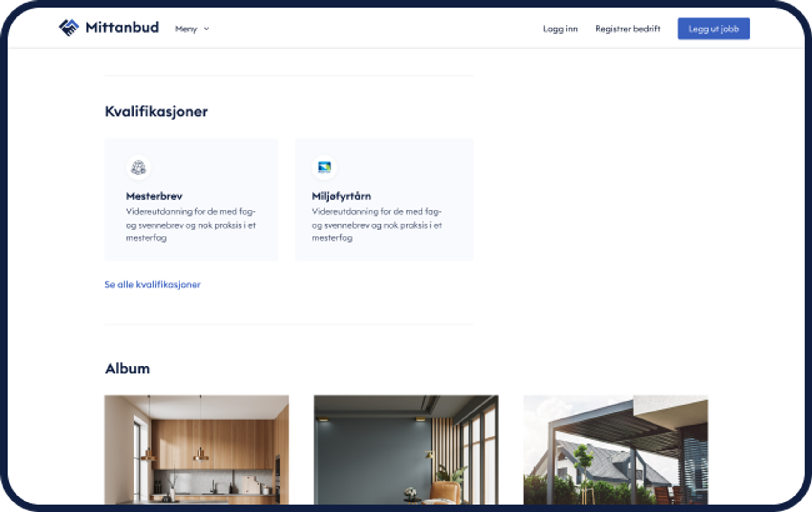Expand the Meny chevron arrow
The image size is (812, 512).
(207, 29)
